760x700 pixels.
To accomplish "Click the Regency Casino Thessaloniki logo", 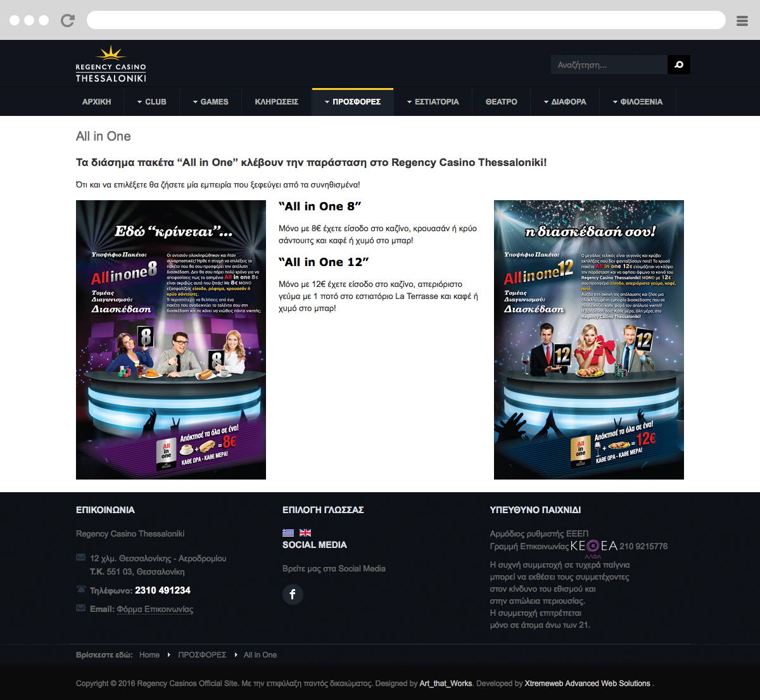I will [x=111, y=64].
